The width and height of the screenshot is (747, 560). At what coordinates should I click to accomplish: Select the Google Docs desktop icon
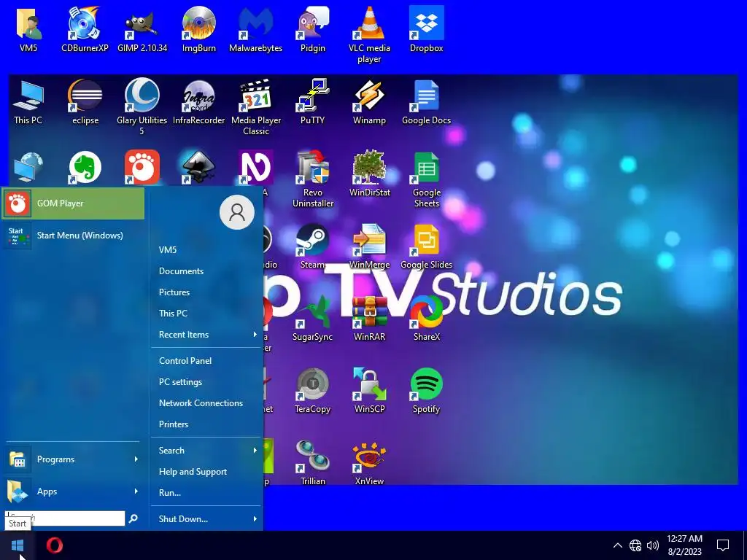coord(426,101)
